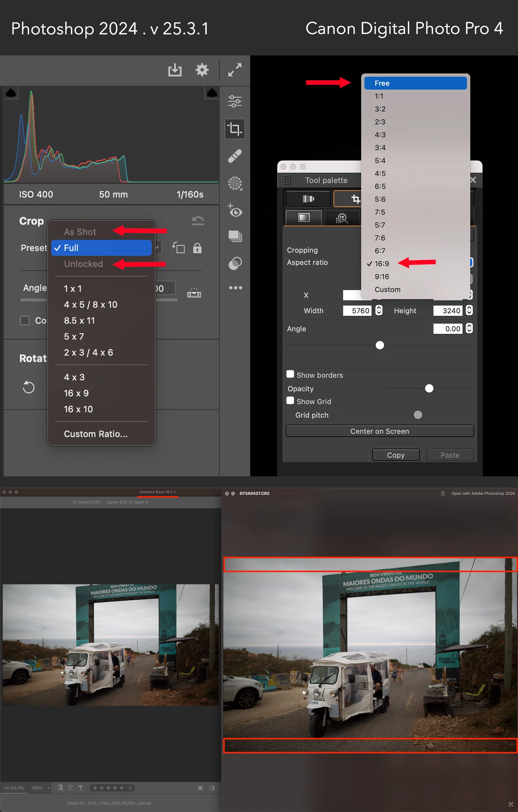The width and height of the screenshot is (518, 812).
Task: Choose Full crop preset
Action: click(x=101, y=248)
